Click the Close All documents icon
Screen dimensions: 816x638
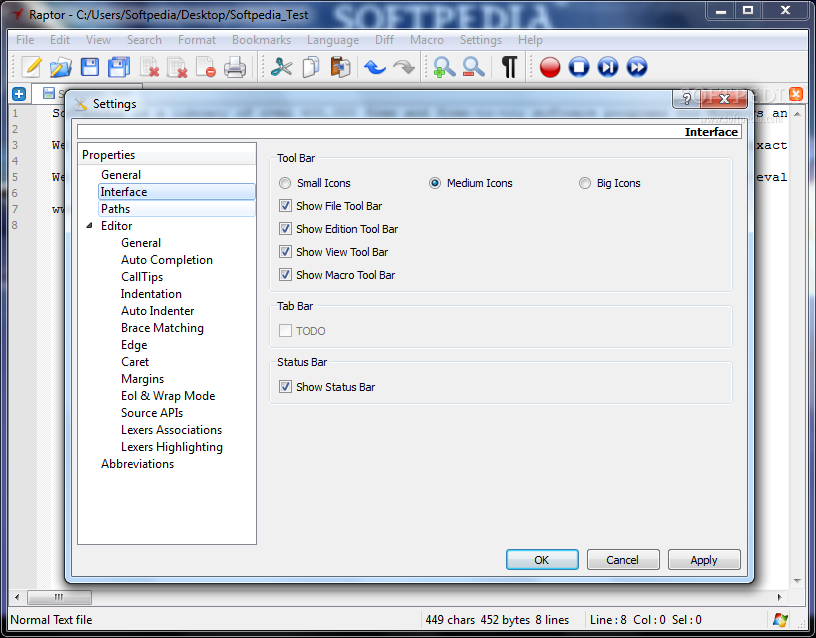tap(177, 67)
